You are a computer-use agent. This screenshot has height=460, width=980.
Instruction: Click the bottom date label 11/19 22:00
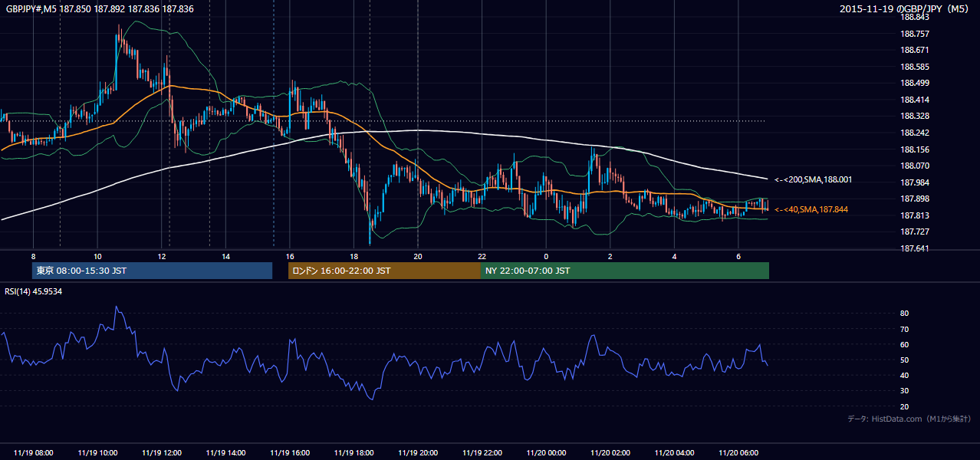(x=482, y=453)
